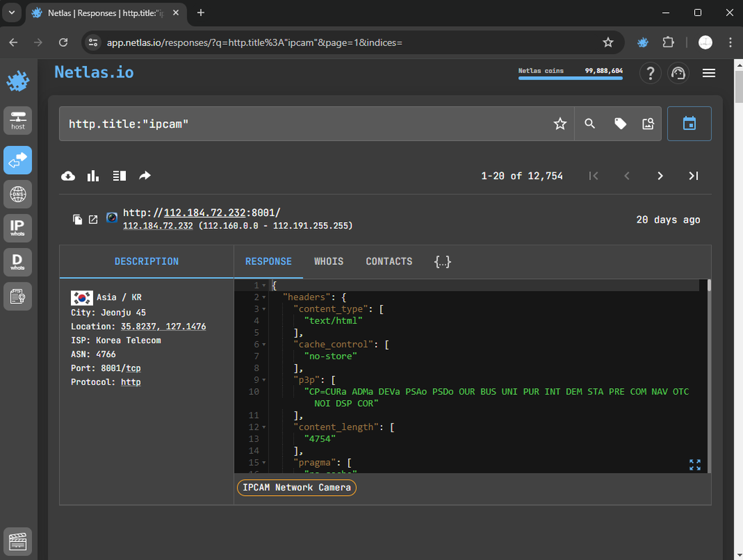Collapse the "headers" JSON node
743x560 pixels.
tap(264, 297)
